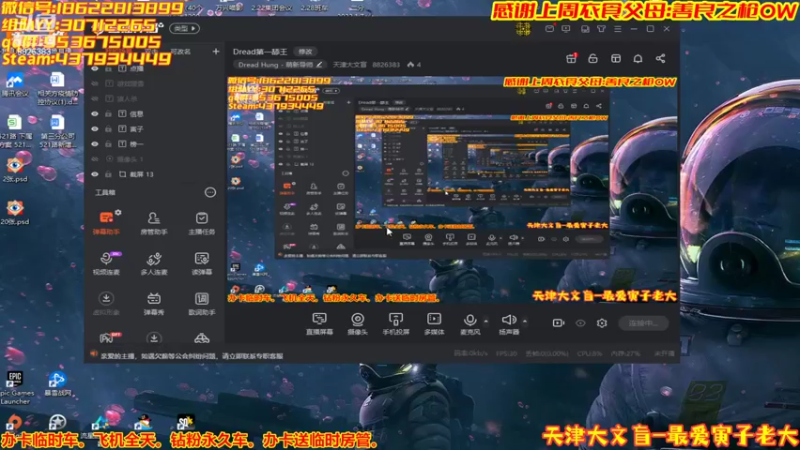The image size is (800, 450).
Task: Open the 暴雪战网 Battle.net desktop icon
Action: tap(57, 384)
